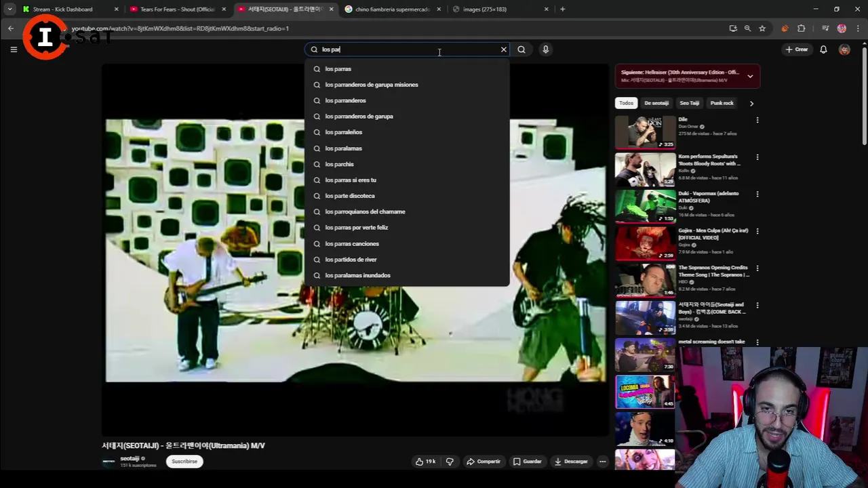
Task: Open the media control playlist icon
Action: [825, 28]
